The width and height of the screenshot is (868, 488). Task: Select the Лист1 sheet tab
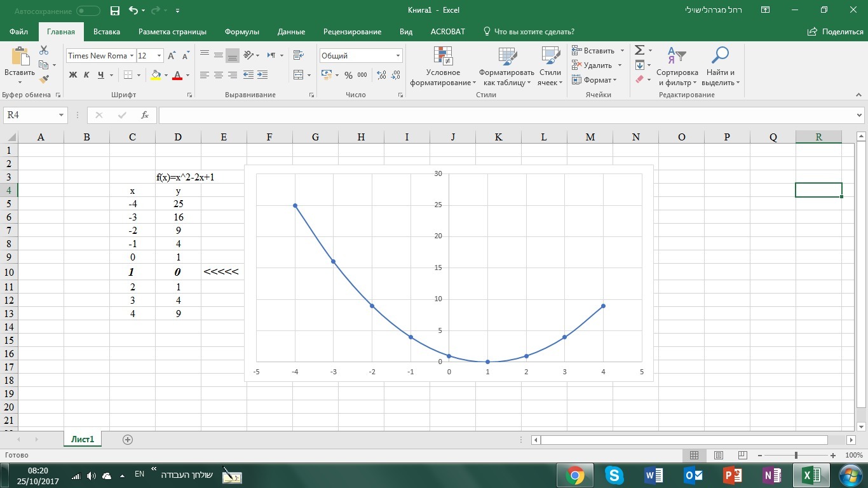coord(83,439)
